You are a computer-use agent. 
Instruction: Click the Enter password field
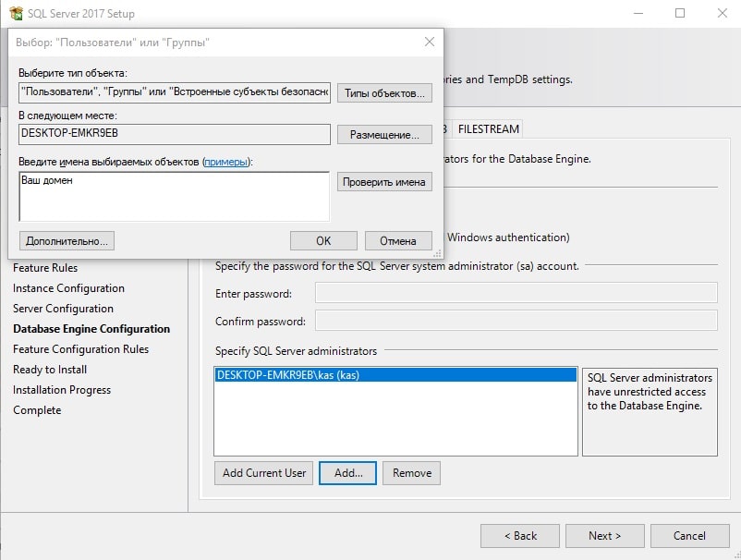tap(516, 293)
